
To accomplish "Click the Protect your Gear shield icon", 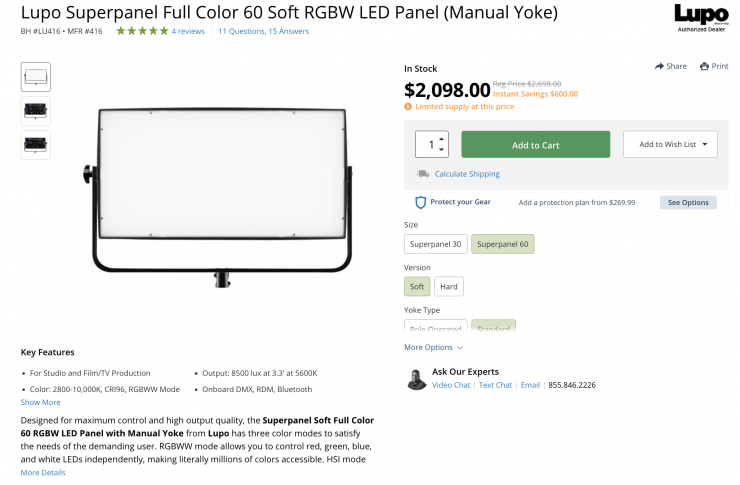I will pyautogui.click(x=421, y=202).
